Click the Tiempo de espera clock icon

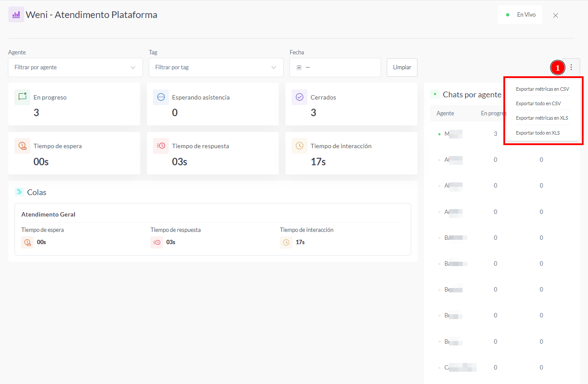tap(22, 146)
